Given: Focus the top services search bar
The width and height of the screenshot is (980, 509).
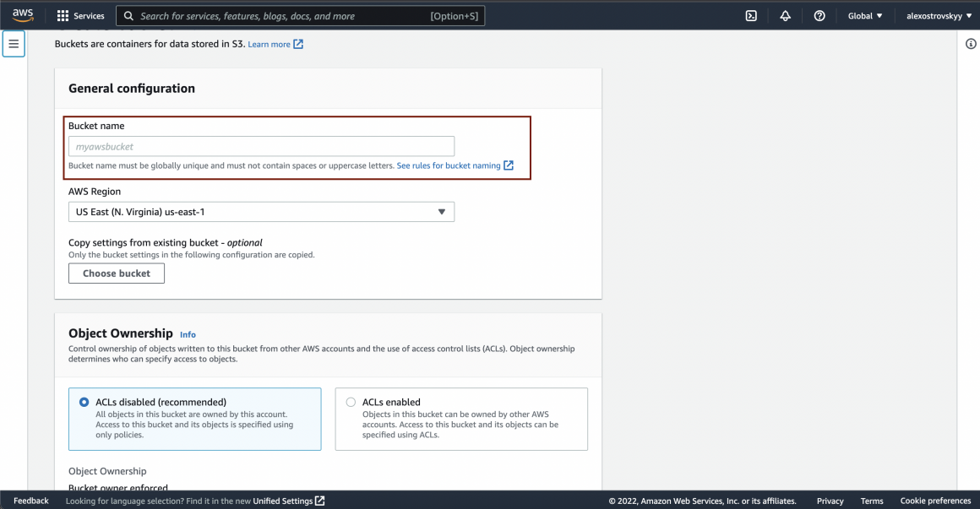Looking at the screenshot, I should (300, 16).
